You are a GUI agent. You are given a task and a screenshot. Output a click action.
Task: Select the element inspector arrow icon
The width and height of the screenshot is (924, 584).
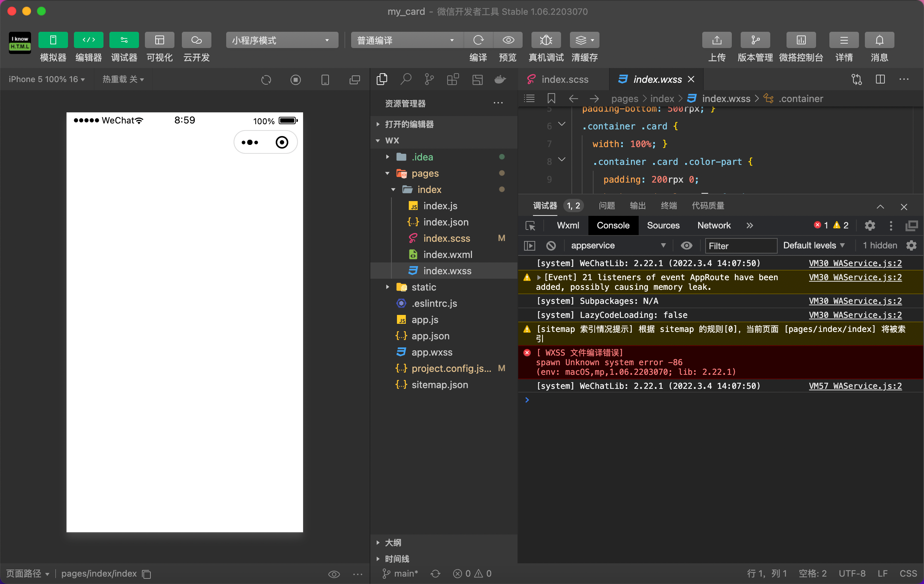(530, 225)
